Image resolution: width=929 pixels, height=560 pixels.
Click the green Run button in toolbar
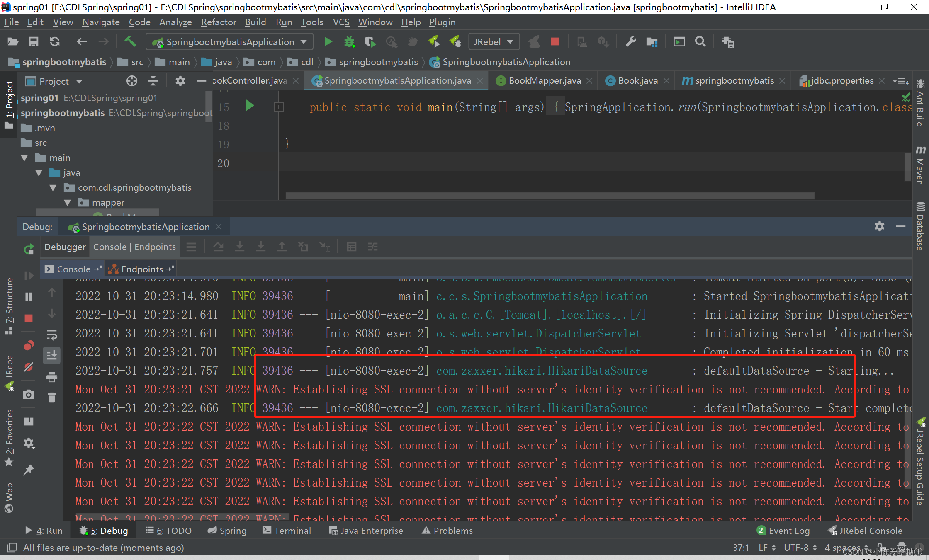[x=328, y=41]
